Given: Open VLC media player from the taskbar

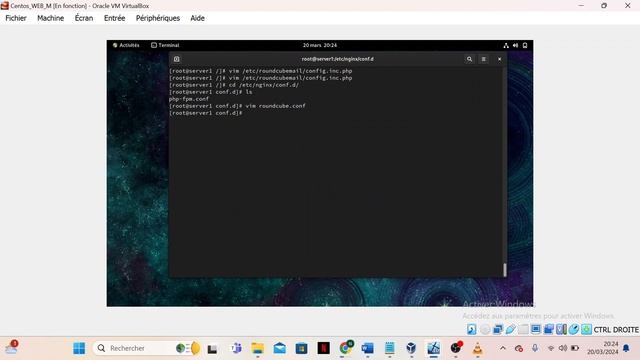Looking at the screenshot, I should point(477,348).
